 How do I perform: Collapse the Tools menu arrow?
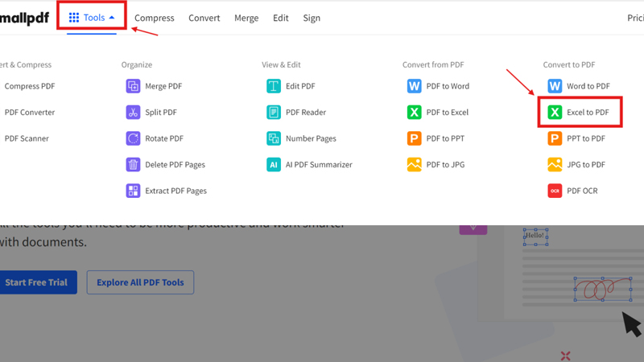click(x=112, y=18)
